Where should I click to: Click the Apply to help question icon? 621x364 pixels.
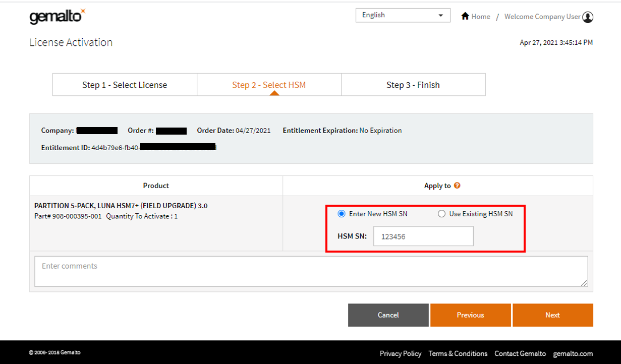tap(457, 186)
